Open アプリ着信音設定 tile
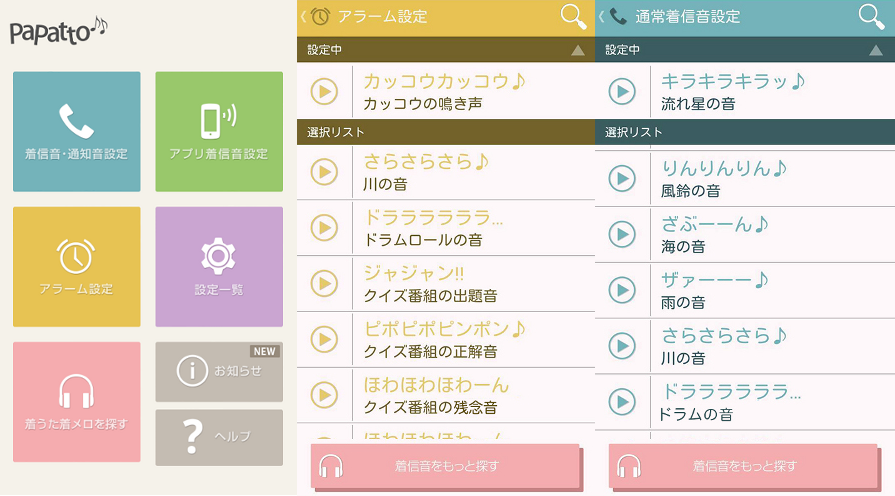 click(218, 131)
